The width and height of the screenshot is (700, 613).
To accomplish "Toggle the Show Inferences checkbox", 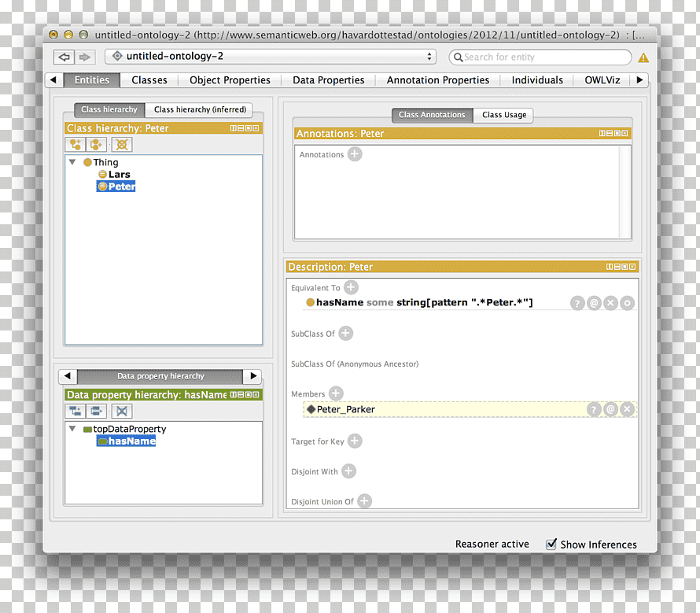I will click(x=551, y=545).
